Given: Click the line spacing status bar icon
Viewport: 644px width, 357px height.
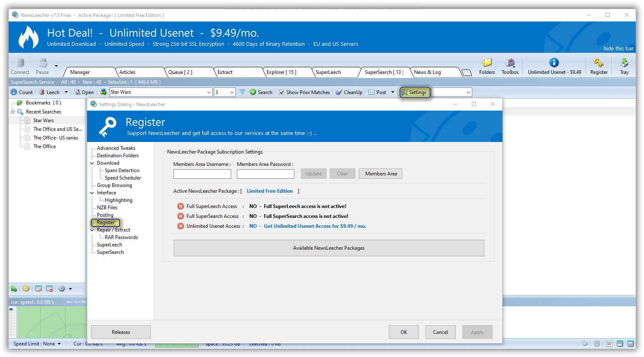Looking at the screenshot, I should point(609,343).
